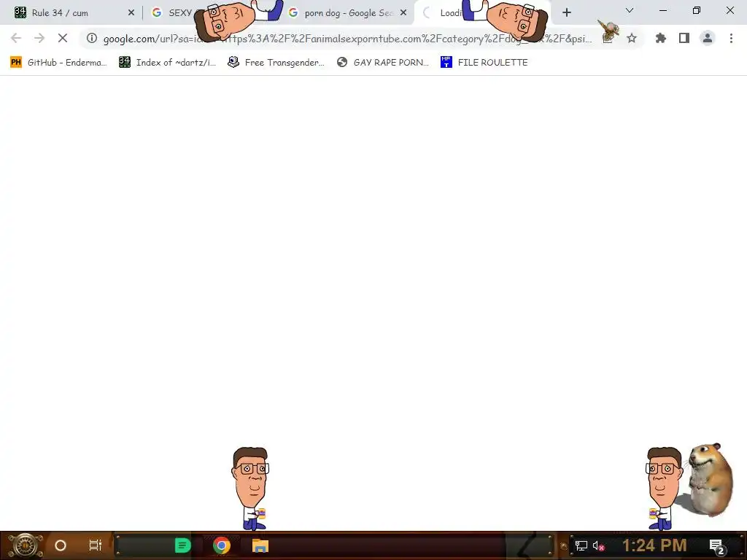Launch the green chat app on taskbar
The image size is (747, 560).
click(x=182, y=545)
